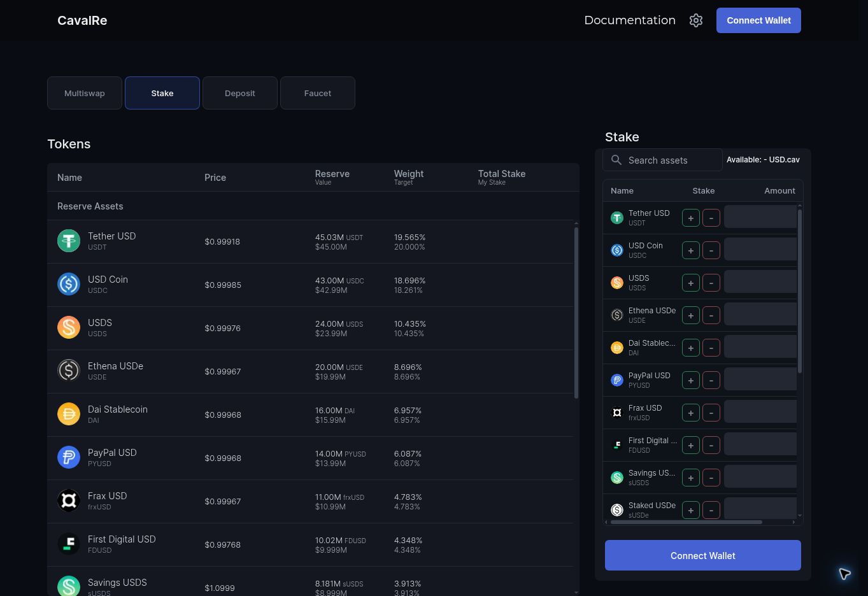Decrease stake for Tether USD with minus
The width and height of the screenshot is (868, 596).
(711, 218)
